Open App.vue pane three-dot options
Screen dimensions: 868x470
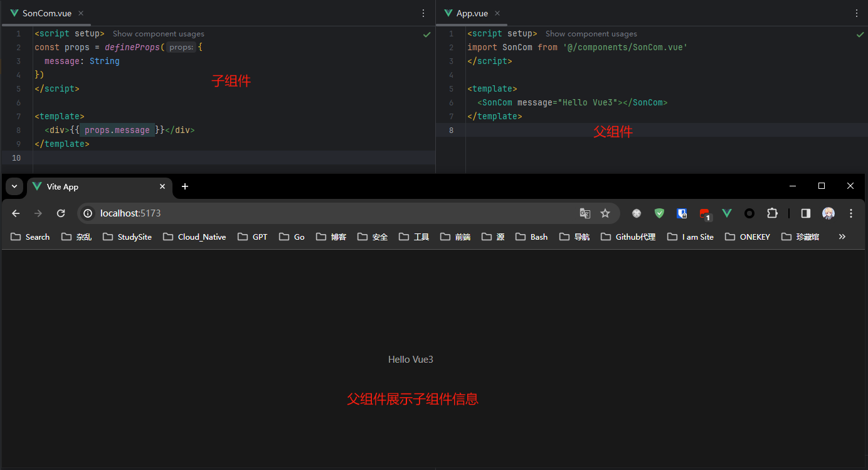pos(857,13)
